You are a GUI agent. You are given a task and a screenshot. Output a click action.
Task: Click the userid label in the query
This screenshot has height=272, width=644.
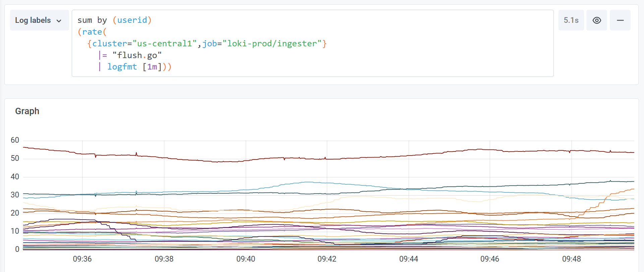132,20
